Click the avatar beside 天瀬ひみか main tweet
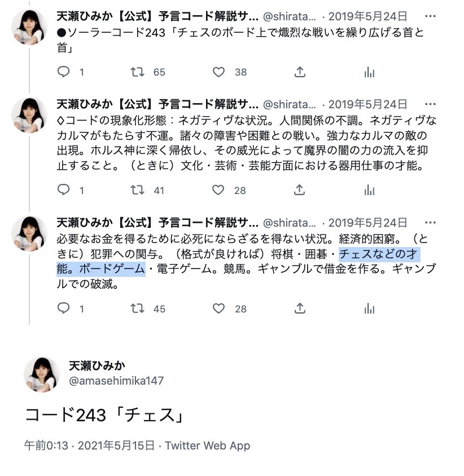Image resolution: width=464 pixels, height=476 pixels. pyautogui.click(x=42, y=374)
